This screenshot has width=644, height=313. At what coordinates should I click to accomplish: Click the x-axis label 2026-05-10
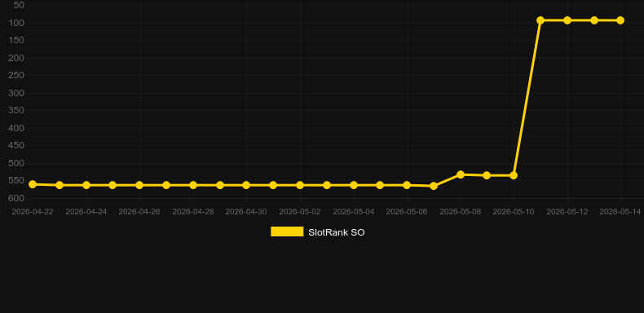514,212
